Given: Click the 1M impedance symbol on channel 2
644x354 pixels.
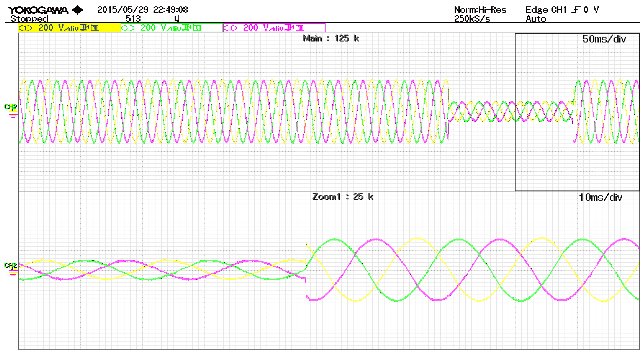Looking at the screenshot, I should 187,28.
